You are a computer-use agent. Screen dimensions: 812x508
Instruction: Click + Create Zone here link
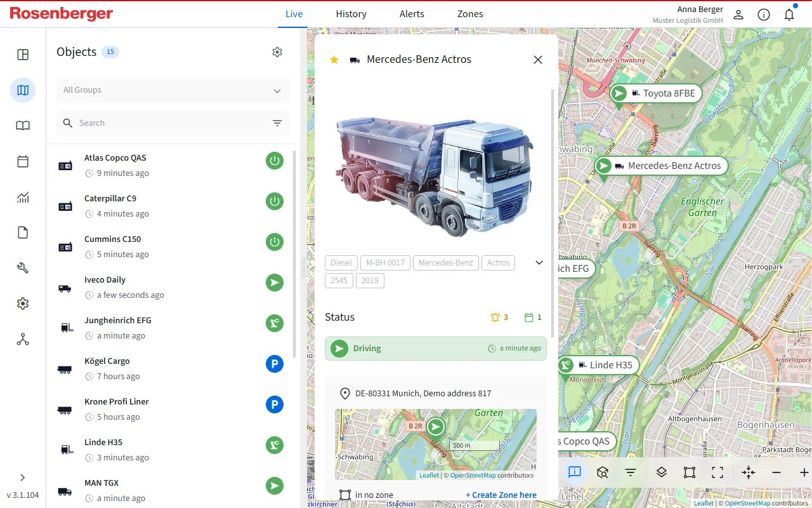click(x=501, y=495)
